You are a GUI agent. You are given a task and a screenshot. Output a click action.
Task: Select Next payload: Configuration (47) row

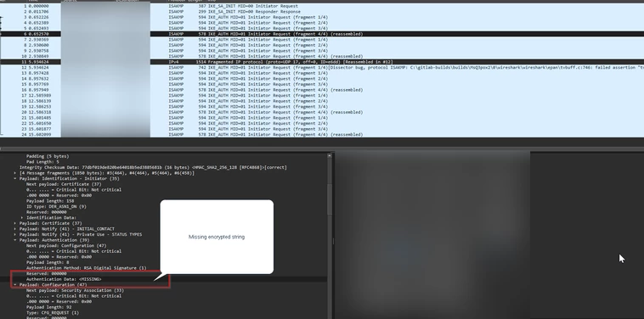(163, 245)
